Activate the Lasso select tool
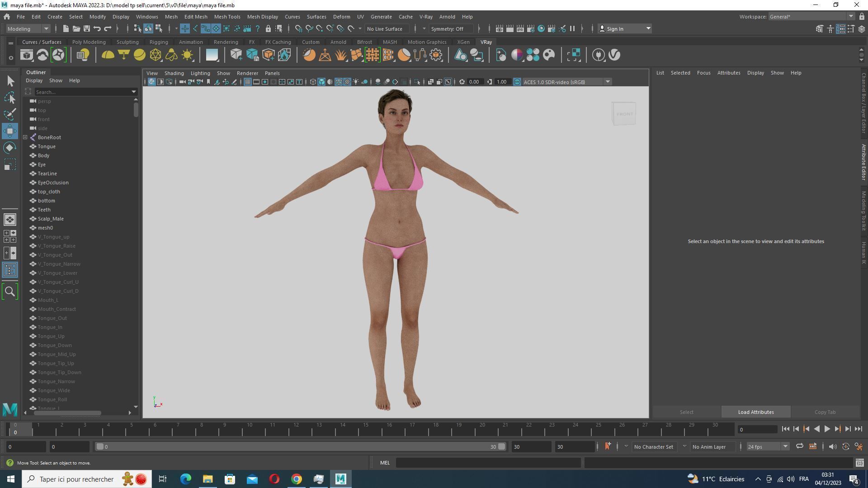The height and width of the screenshot is (488, 868). tap(10, 98)
